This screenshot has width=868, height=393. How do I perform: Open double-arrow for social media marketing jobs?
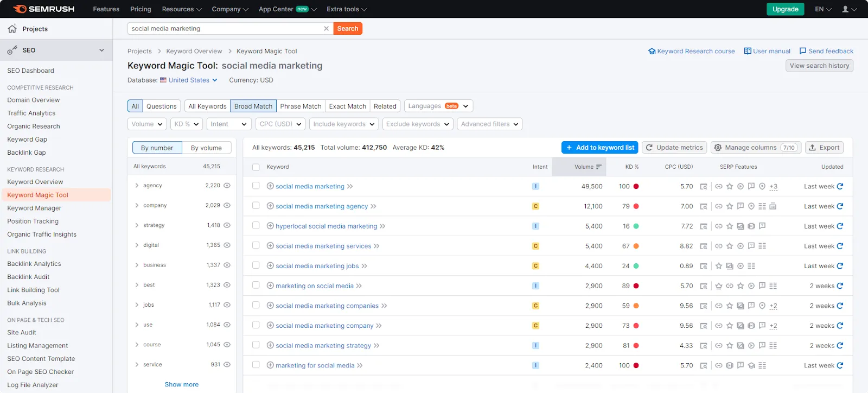coord(365,266)
